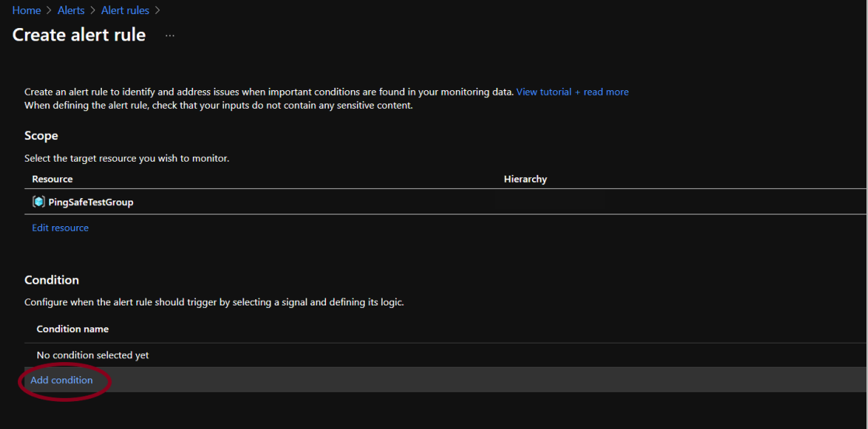Click the PingSafeTestGroup resource group icon
Image resolution: width=868 pixels, height=429 pixels.
(38, 202)
